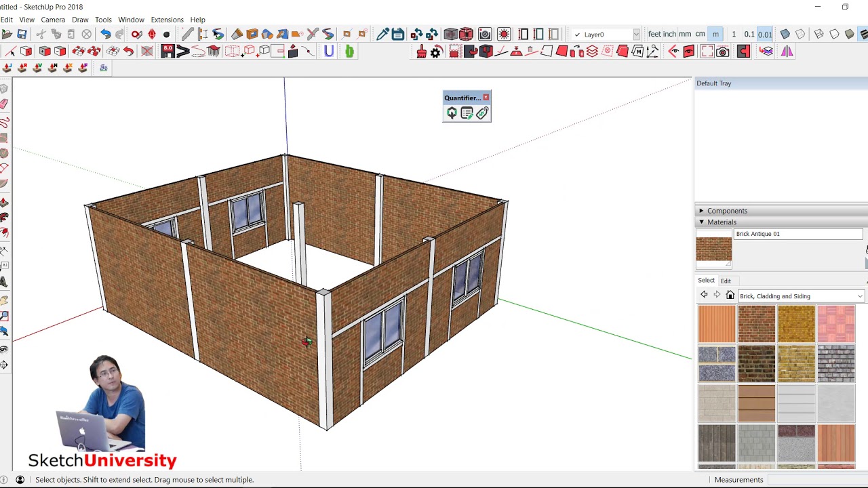
Task: Click the Save floppy disk icon
Action: (22, 35)
